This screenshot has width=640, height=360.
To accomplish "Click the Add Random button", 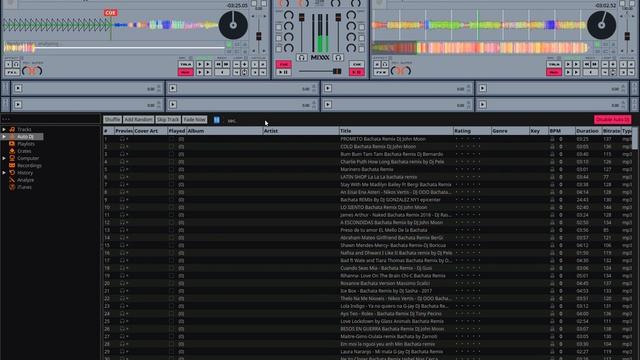I will pos(139,120).
